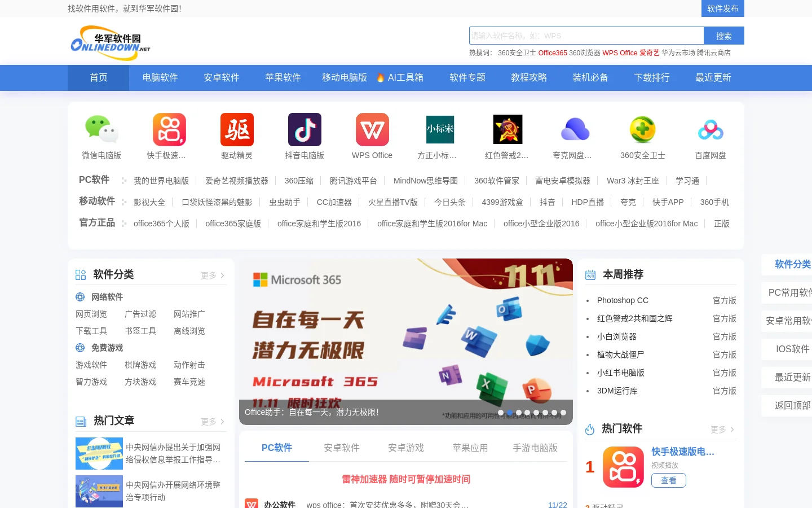Open the Kuaishou speed edition icon
The height and width of the screenshot is (508, 812).
coord(169,129)
